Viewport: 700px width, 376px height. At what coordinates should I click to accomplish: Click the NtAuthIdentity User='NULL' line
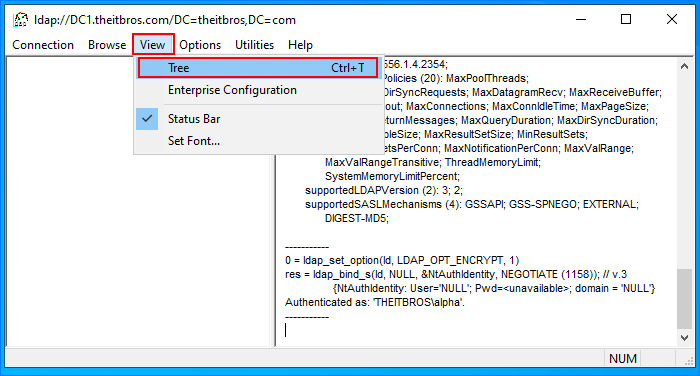point(494,288)
